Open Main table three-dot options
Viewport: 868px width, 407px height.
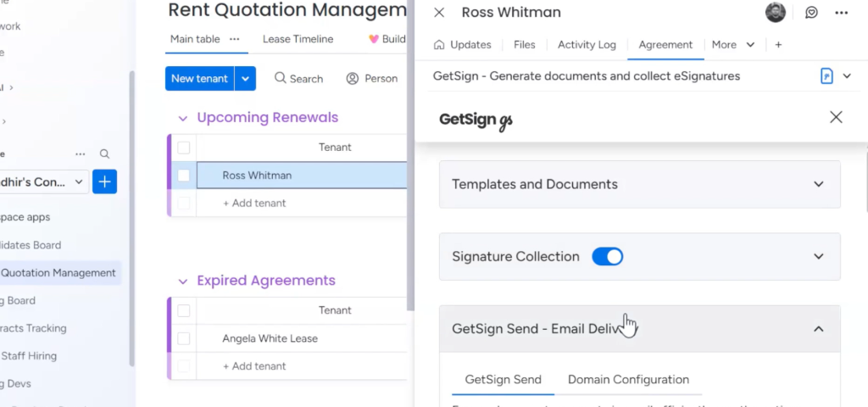point(235,39)
